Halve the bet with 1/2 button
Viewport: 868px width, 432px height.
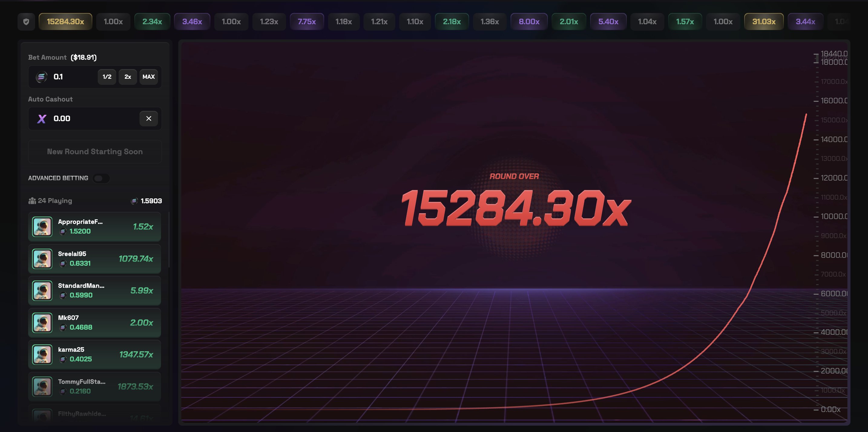107,77
